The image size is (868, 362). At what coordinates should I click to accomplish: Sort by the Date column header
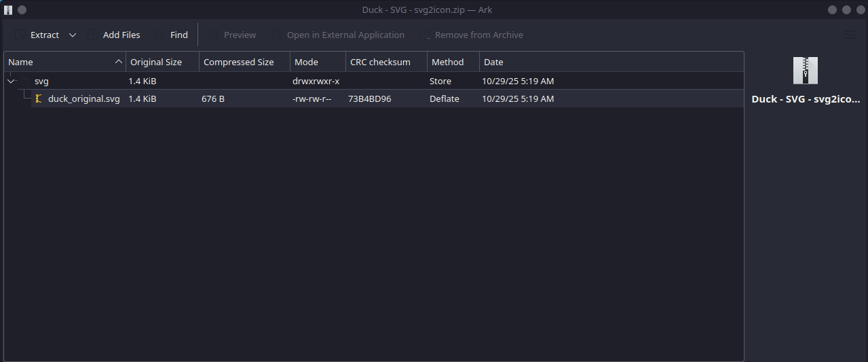pos(611,62)
